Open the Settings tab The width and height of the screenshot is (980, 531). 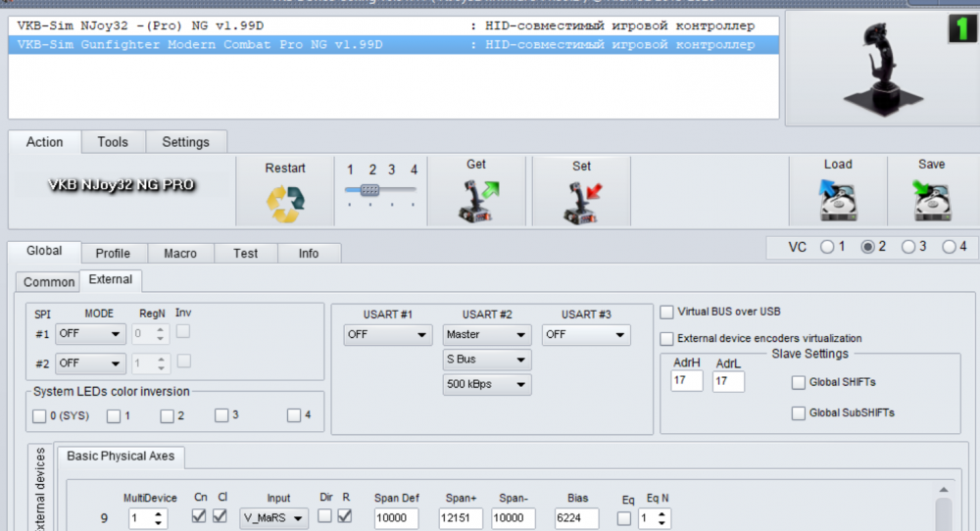pos(185,142)
